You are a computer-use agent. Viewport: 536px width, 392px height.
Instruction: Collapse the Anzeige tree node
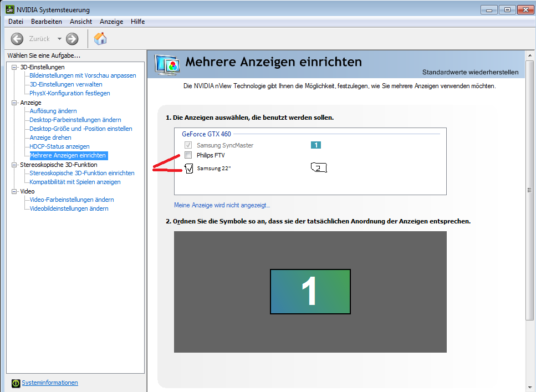(x=14, y=103)
